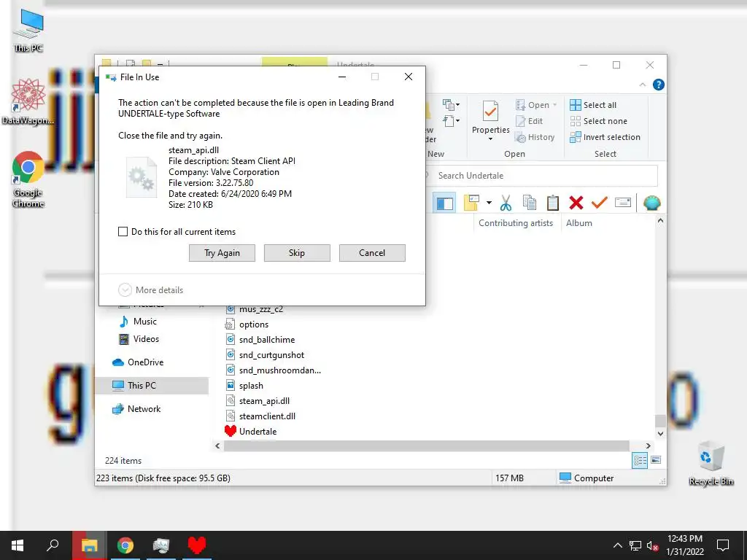
Task: Click the rename icon next to the checkmark
Action: click(x=623, y=203)
